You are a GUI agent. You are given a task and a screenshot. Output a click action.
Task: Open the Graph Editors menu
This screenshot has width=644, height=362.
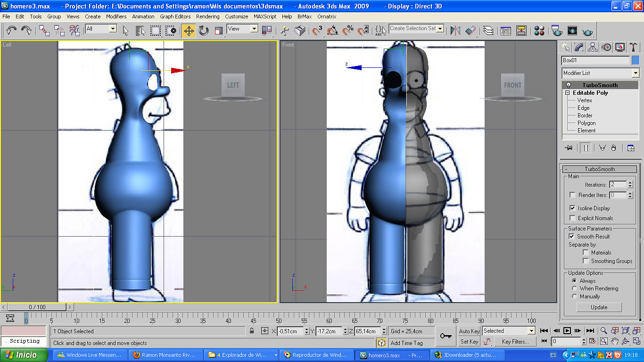pyautogui.click(x=175, y=16)
